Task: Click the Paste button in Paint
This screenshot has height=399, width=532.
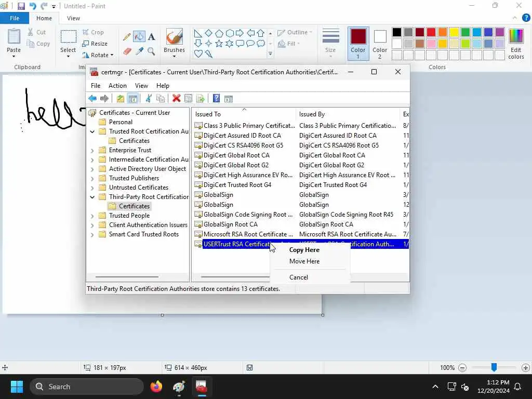Action: 14,44
